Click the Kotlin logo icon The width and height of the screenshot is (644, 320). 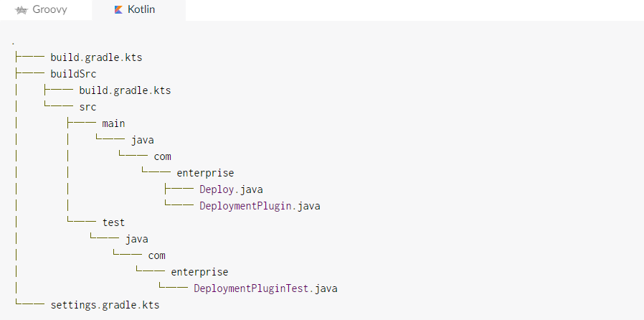(x=118, y=10)
